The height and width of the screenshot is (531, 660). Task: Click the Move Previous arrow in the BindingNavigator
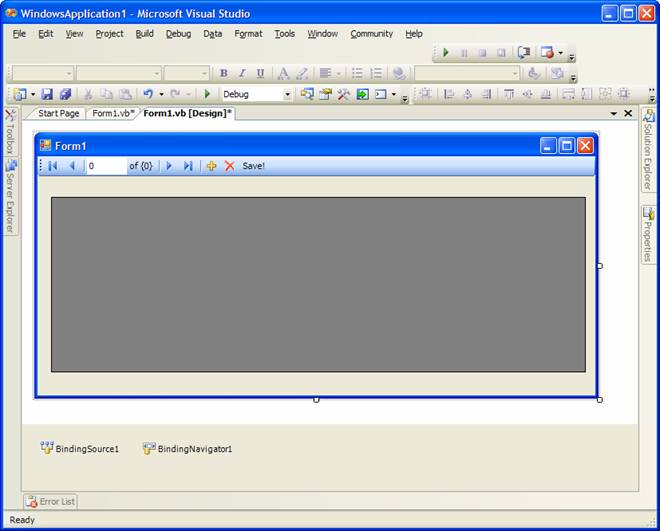[72, 166]
